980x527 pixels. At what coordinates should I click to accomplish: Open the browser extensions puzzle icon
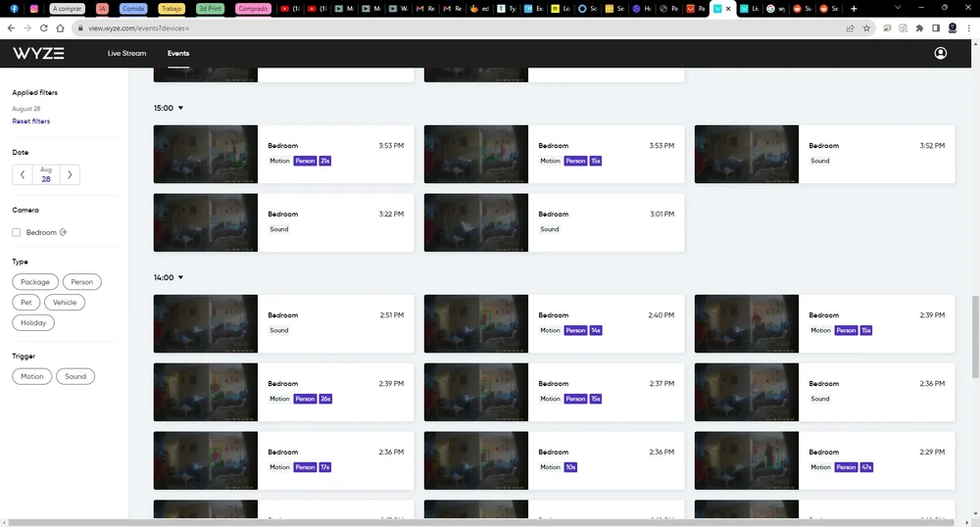point(919,28)
